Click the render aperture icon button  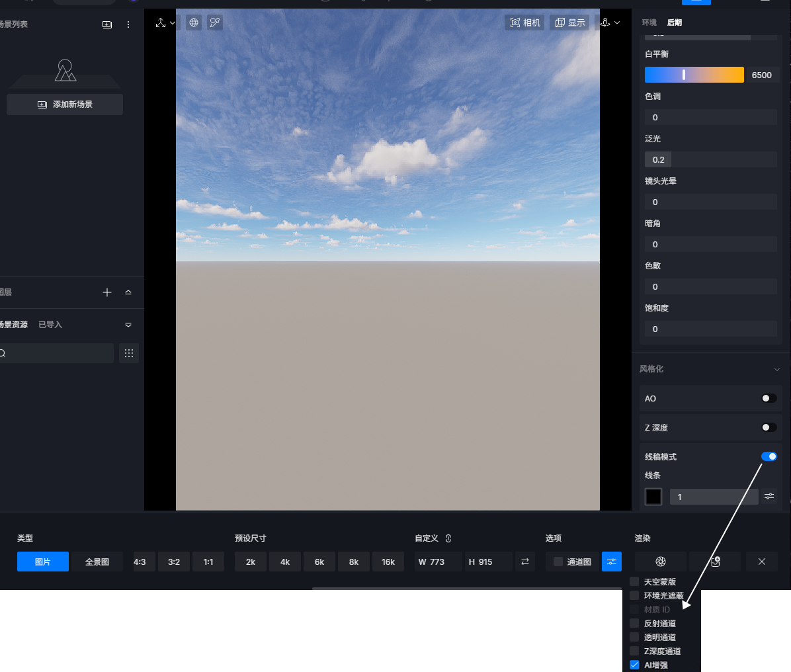(661, 562)
